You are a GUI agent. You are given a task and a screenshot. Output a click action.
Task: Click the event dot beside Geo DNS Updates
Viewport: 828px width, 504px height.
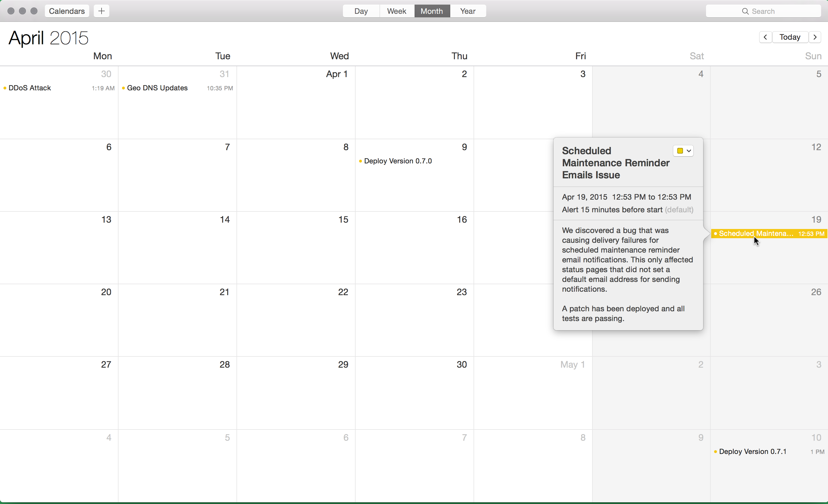click(x=124, y=88)
